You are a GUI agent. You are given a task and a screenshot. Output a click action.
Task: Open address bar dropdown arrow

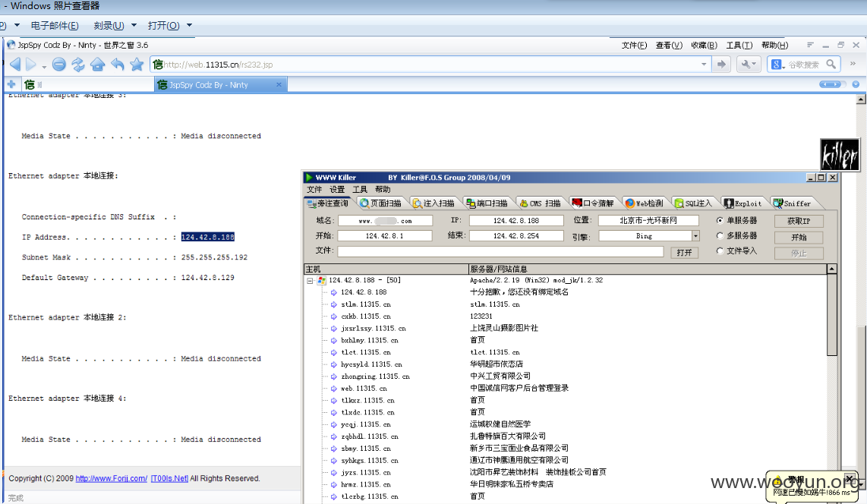click(703, 65)
